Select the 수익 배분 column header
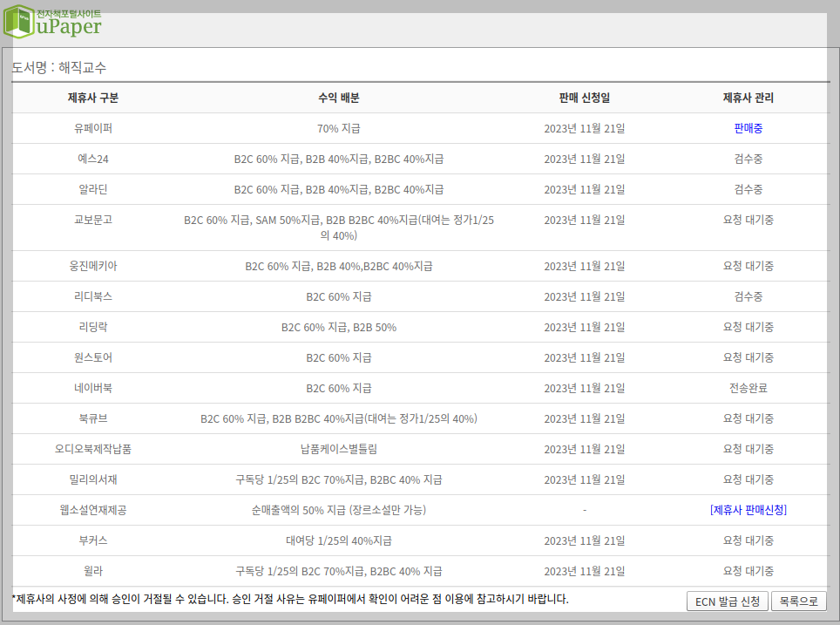The image size is (840, 625). point(339,98)
